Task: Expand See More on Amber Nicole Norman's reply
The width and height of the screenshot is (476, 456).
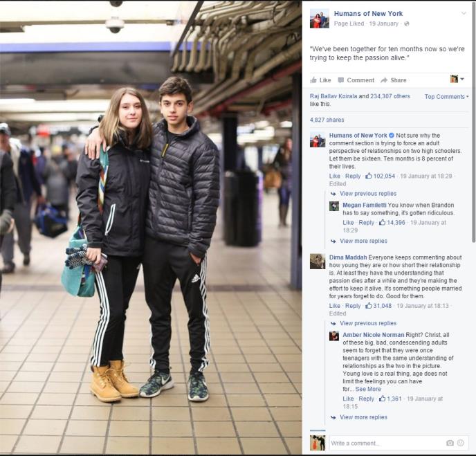Action: point(368,389)
